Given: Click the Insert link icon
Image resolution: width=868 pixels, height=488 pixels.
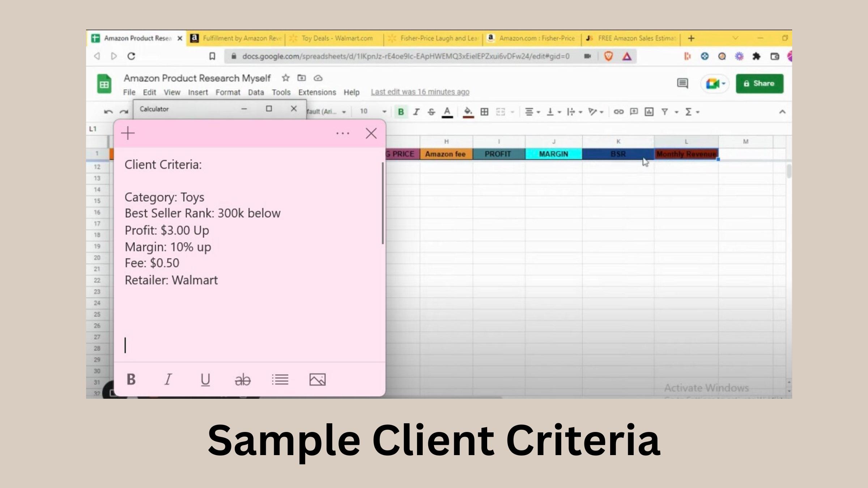Looking at the screenshot, I should pos(618,112).
